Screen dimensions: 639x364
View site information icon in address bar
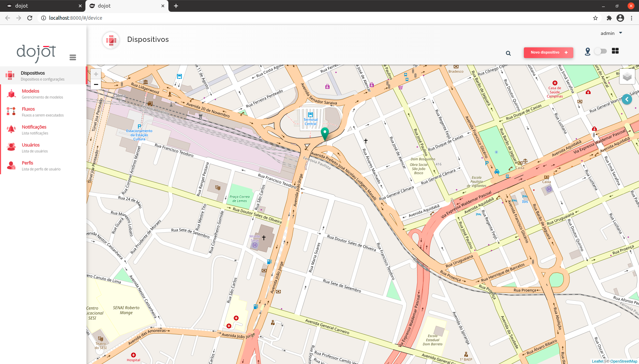click(43, 18)
